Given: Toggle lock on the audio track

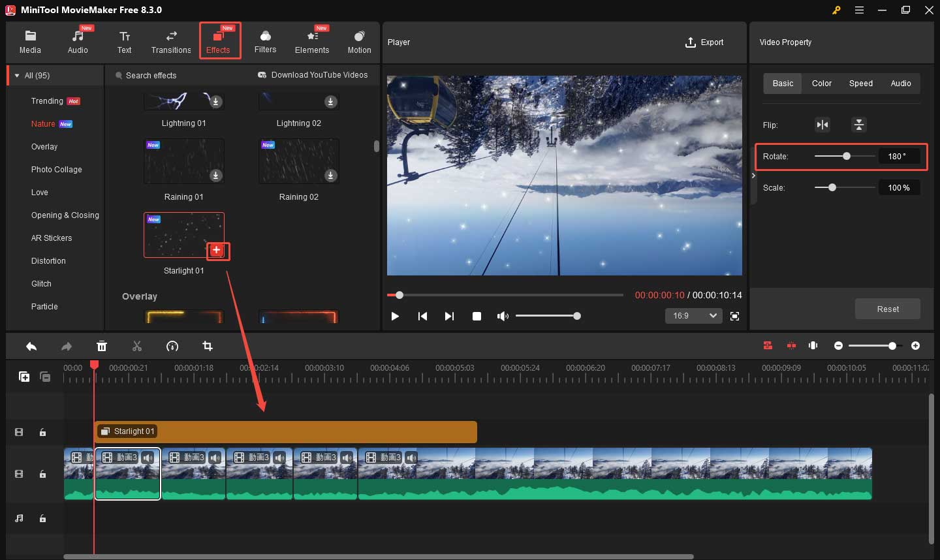Looking at the screenshot, I should [x=43, y=518].
